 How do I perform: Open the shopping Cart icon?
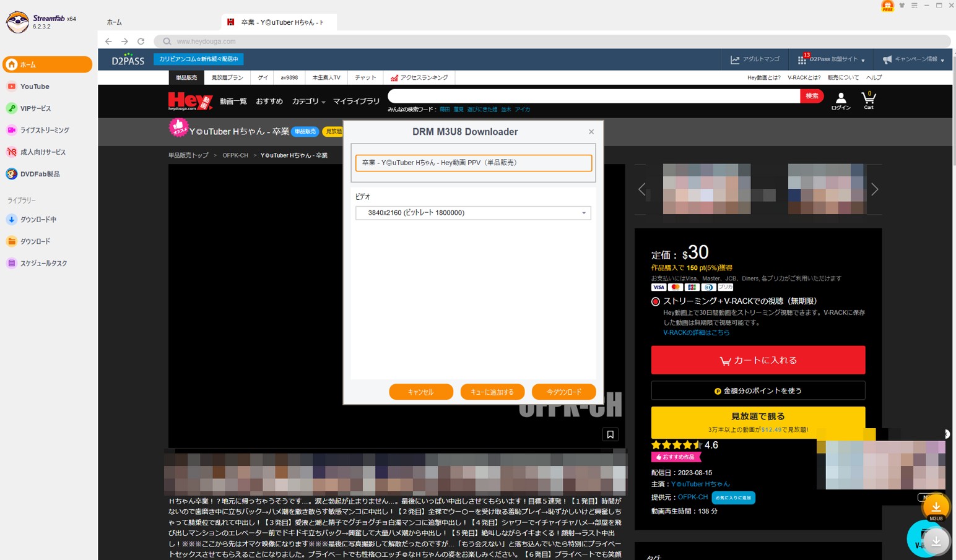point(869,100)
